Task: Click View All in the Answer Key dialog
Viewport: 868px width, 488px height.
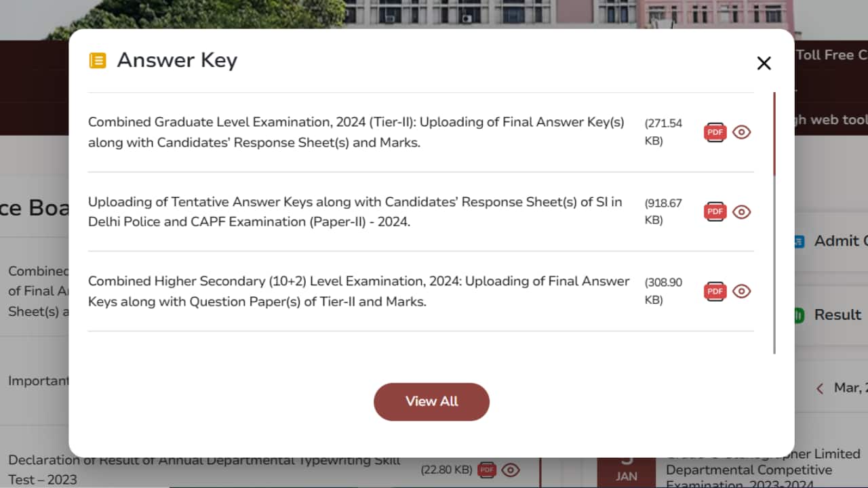Action: click(431, 401)
